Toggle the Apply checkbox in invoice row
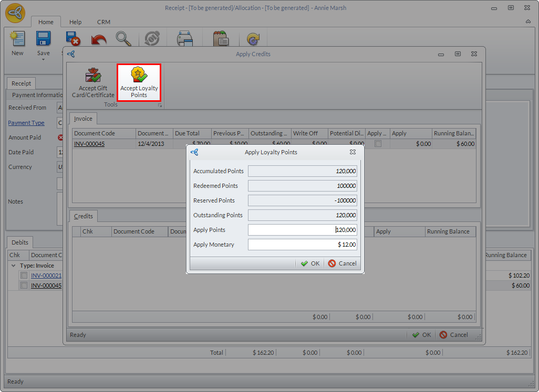Viewport: 539px width, 392px height. (378, 144)
